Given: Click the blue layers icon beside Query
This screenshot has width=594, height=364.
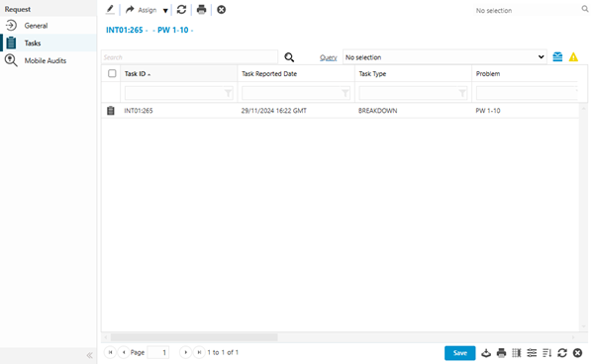Looking at the screenshot, I should pyautogui.click(x=557, y=57).
